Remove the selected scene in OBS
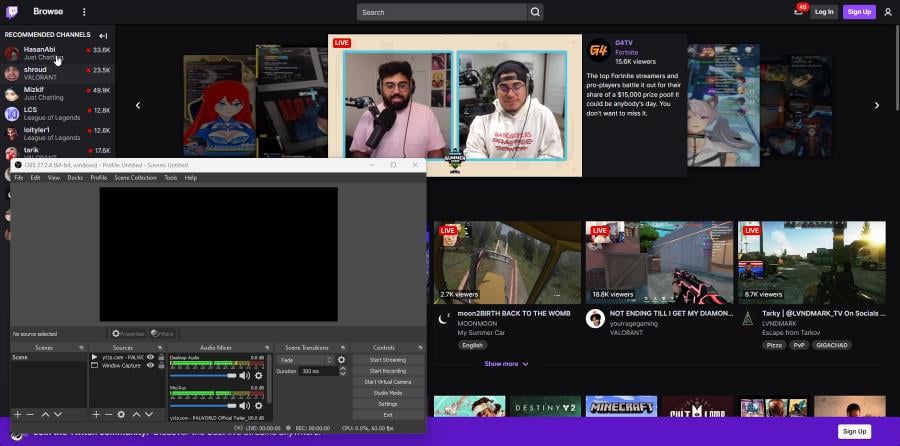 [30, 414]
